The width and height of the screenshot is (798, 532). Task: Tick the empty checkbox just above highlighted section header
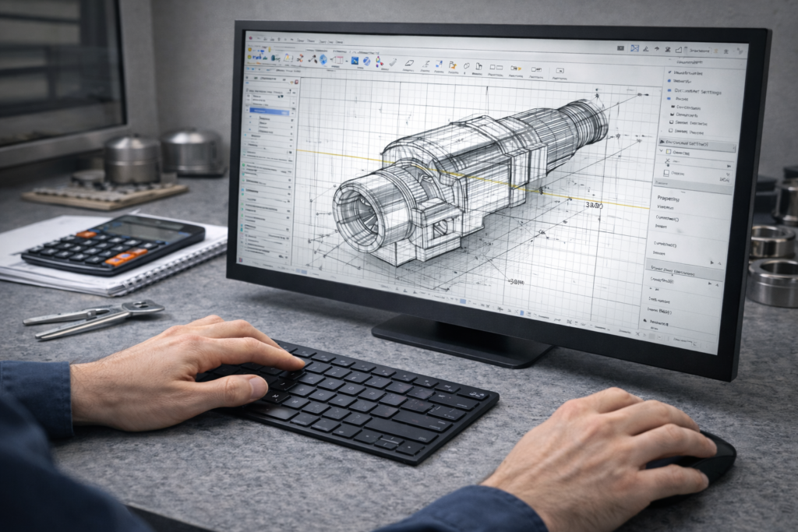(x=669, y=132)
